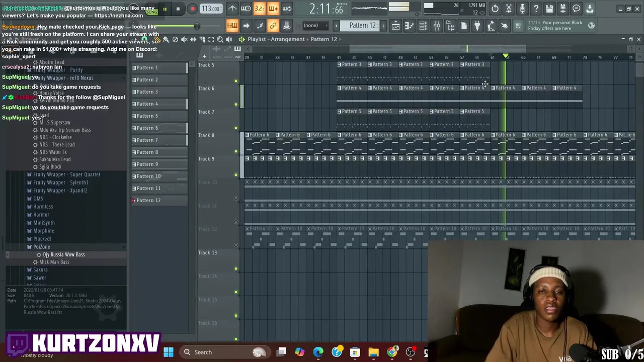The image size is (644, 362).
Task: Select the playlist zoom magnifier tool
Action: (220, 39)
